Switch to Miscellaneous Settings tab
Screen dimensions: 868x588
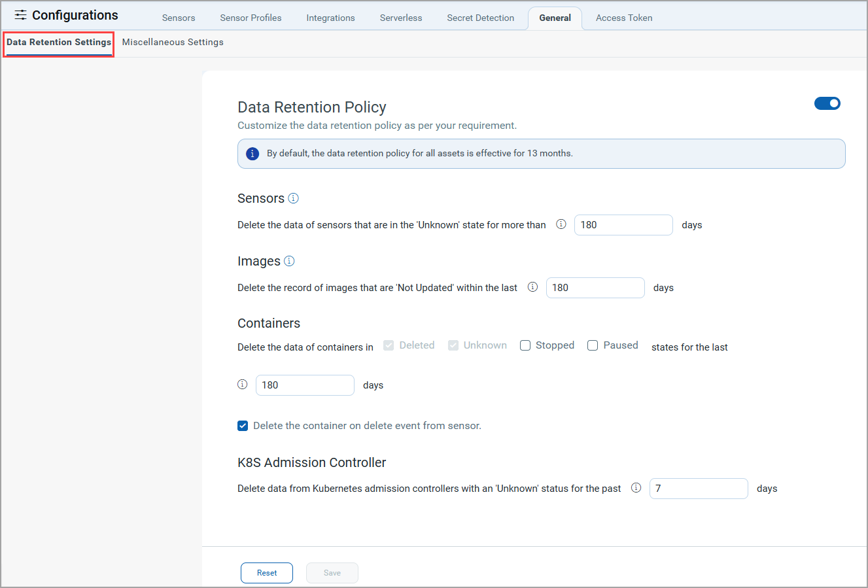[173, 42]
